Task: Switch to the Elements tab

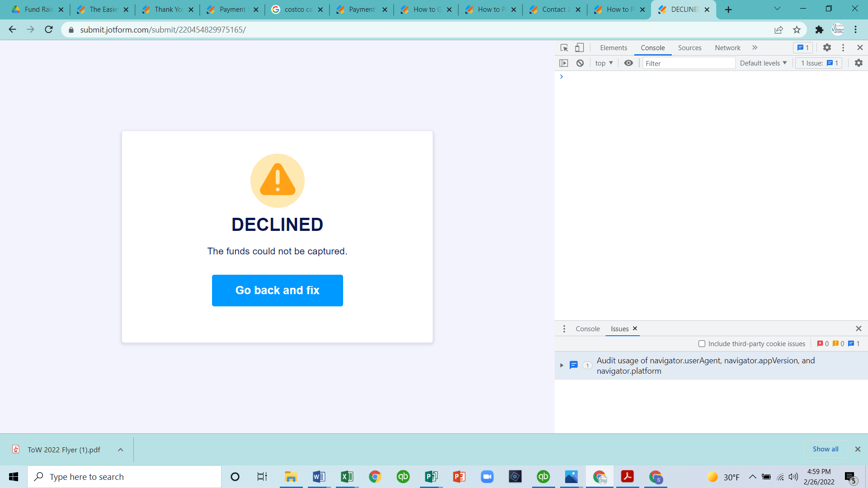Action: 613,47
